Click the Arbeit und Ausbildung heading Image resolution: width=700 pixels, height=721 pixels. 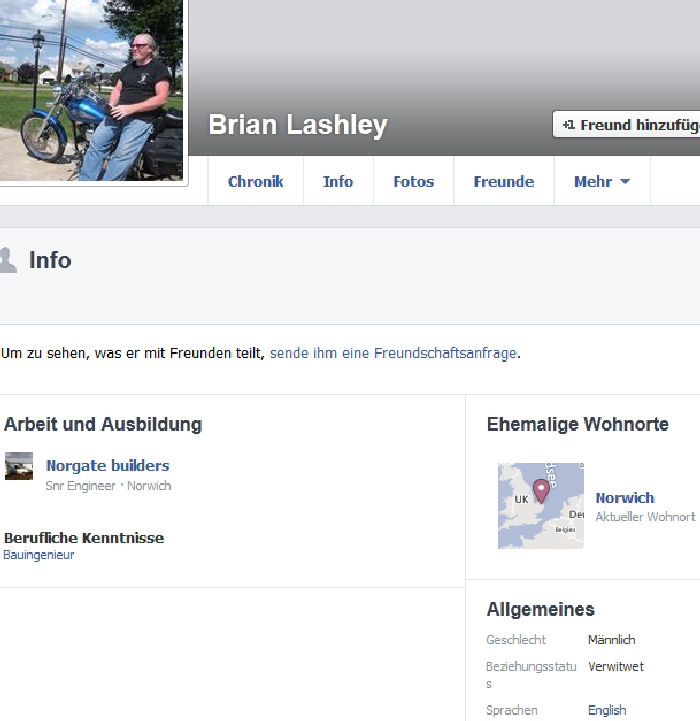[x=103, y=424]
